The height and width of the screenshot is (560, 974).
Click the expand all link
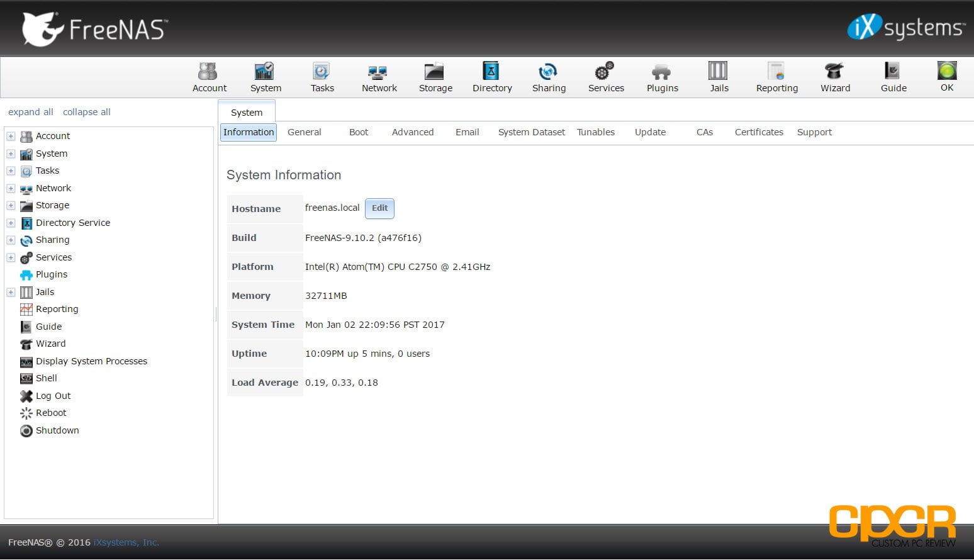click(x=31, y=112)
